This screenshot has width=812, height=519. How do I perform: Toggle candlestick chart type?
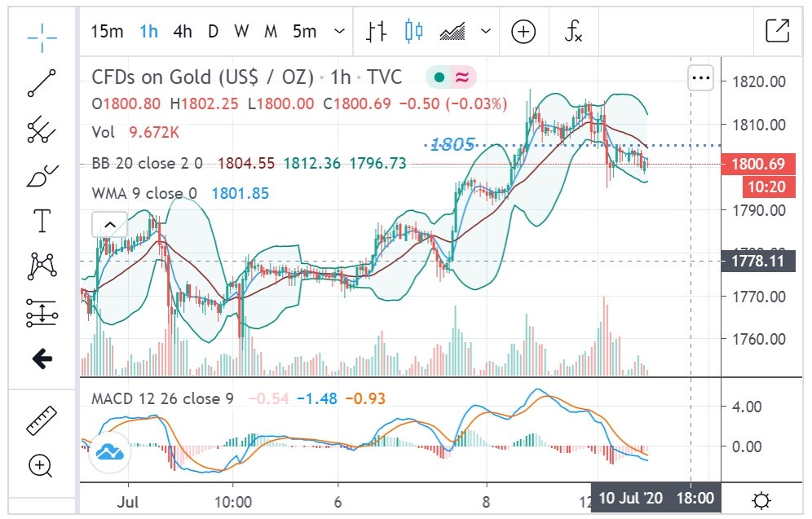tap(413, 32)
